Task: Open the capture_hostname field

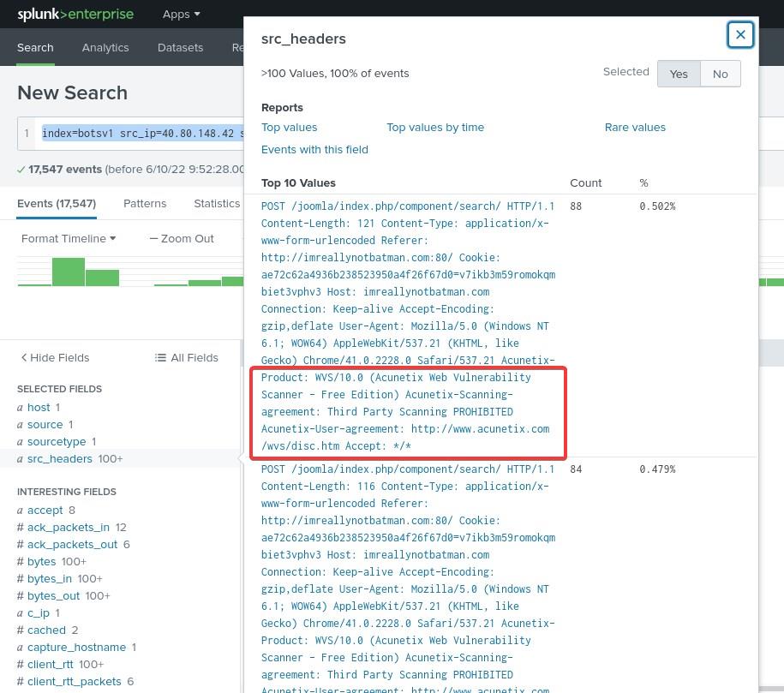Action: (76, 647)
